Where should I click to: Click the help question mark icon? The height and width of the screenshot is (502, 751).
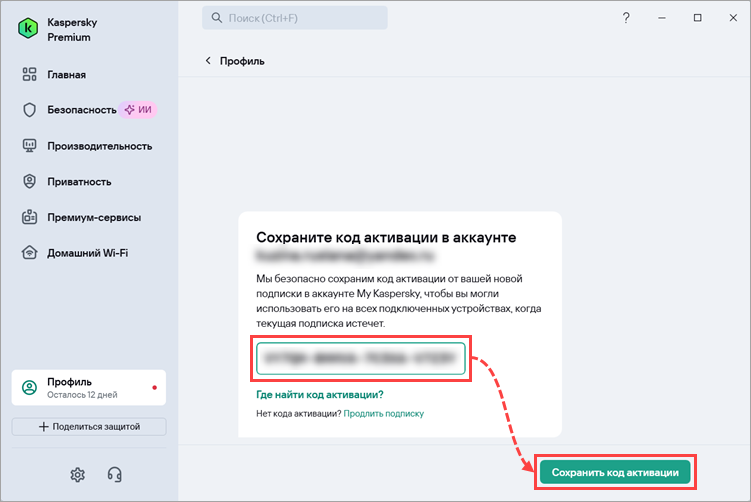click(x=626, y=18)
